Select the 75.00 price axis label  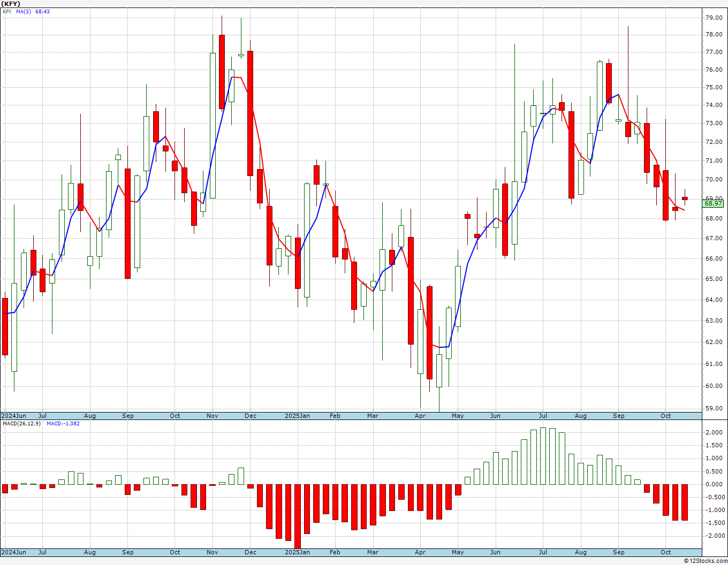[714, 87]
